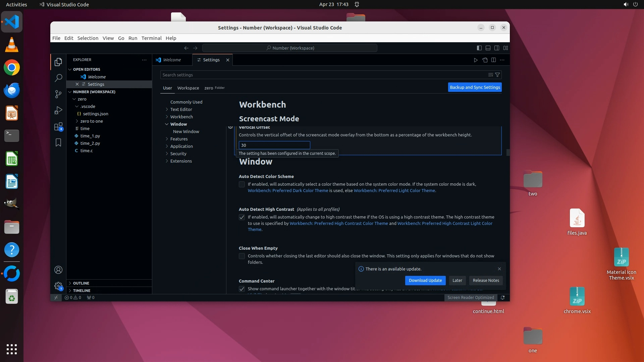644x362 pixels.
Task: Click the Split Editor Right icon
Action: 493,60
